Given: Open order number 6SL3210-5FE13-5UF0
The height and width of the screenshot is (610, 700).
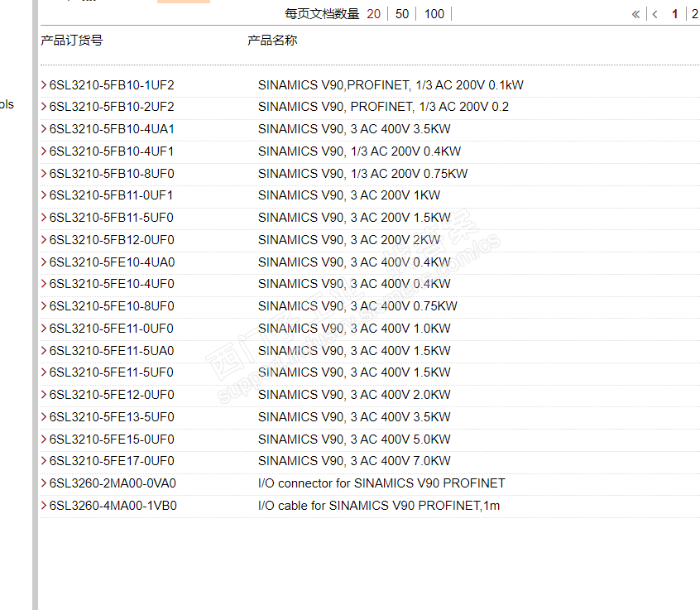Looking at the screenshot, I should [112, 416].
